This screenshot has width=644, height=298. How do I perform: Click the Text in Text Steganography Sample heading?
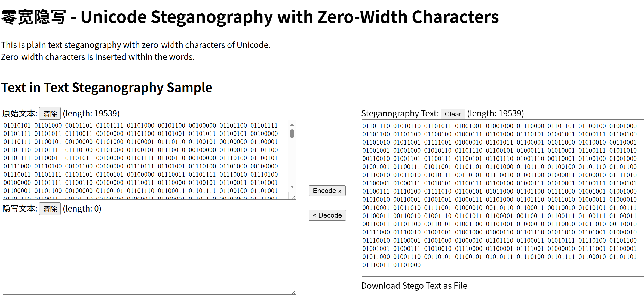pyautogui.click(x=106, y=88)
